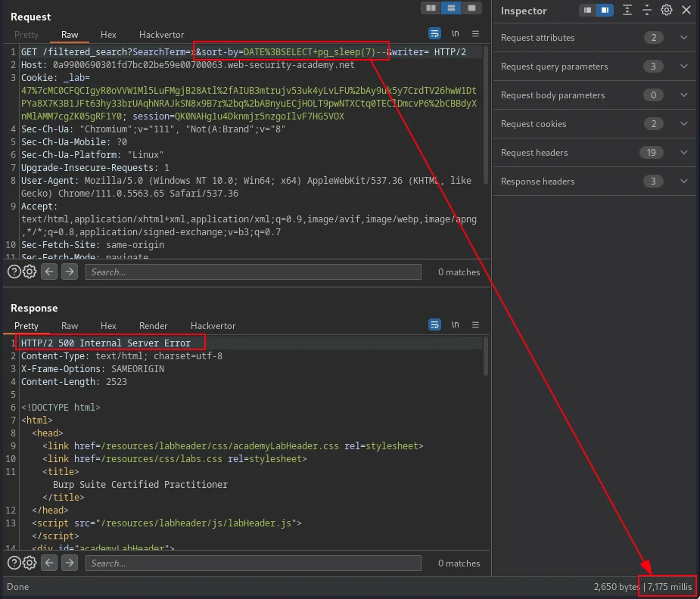Show non-printable characters in the Request panel
This screenshot has width=700, height=599.
coord(455,34)
